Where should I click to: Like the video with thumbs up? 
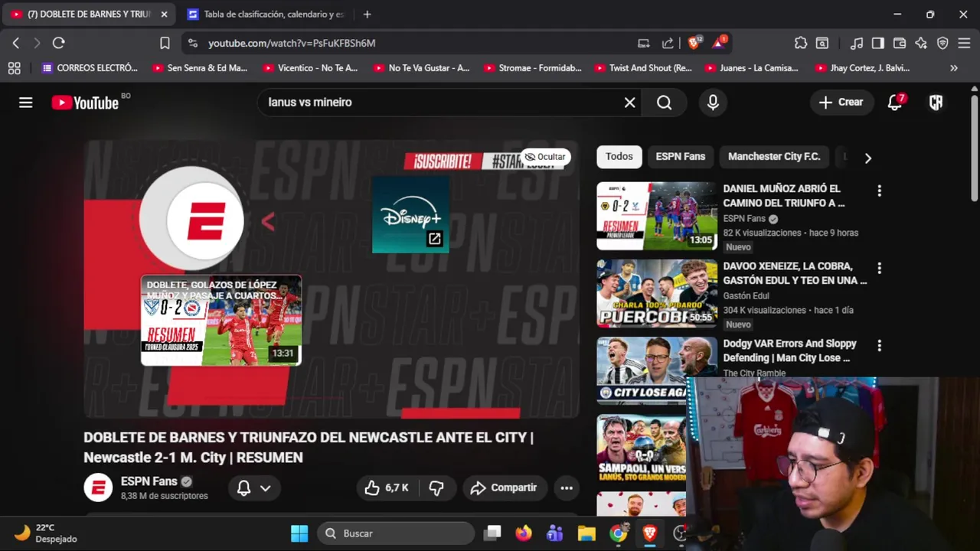388,487
